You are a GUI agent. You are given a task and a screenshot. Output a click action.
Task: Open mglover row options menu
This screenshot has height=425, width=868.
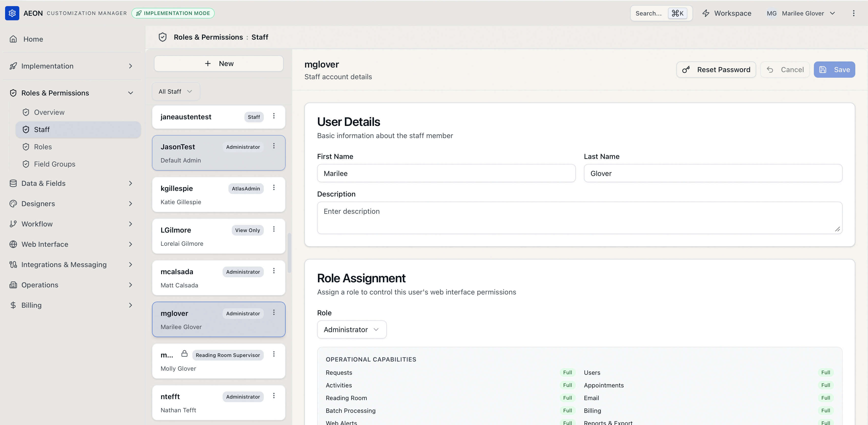pos(274,313)
